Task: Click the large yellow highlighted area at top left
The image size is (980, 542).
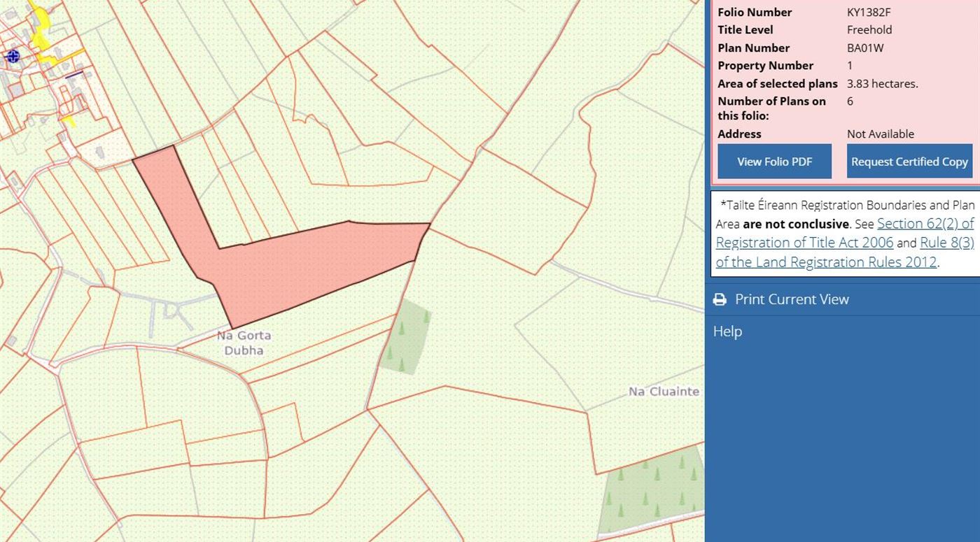Action: (41, 21)
